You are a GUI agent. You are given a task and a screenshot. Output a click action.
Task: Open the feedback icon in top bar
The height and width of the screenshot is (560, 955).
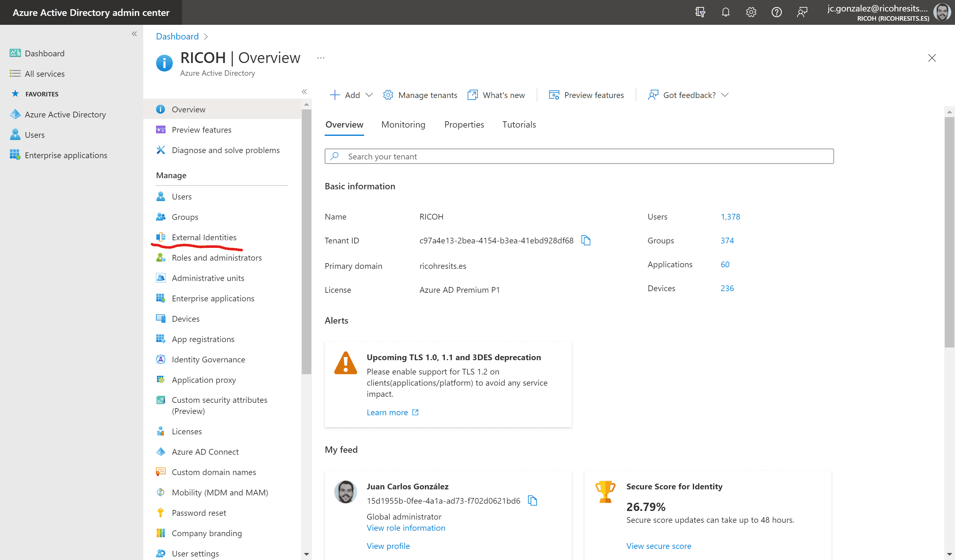click(x=802, y=12)
